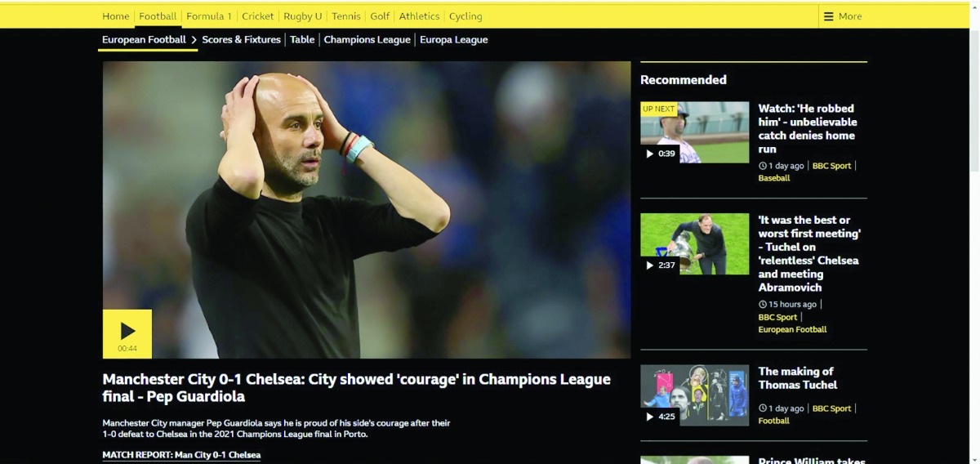This screenshot has height=464, width=980.
Task: Open the Table sub-navigation link
Action: [302, 39]
